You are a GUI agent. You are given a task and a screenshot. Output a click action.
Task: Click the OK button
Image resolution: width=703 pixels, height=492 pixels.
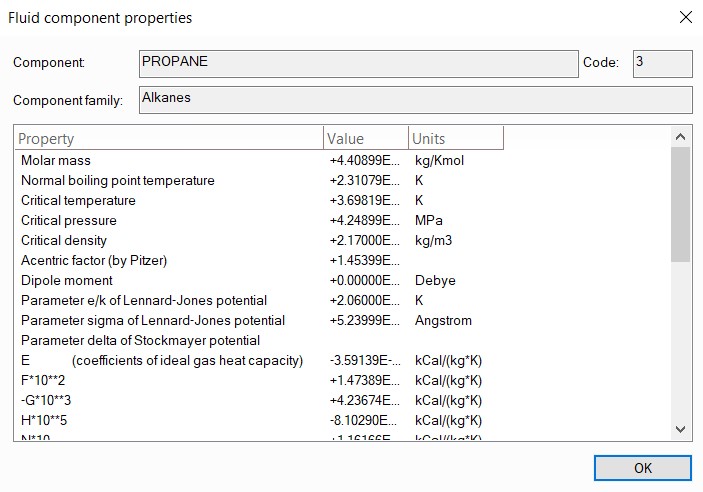coord(642,467)
